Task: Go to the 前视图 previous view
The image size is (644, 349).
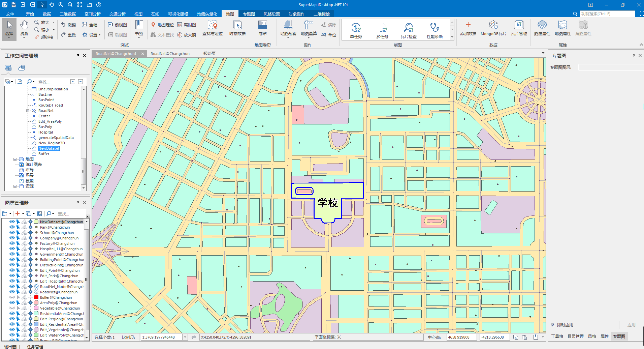Action: tap(118, 25)
